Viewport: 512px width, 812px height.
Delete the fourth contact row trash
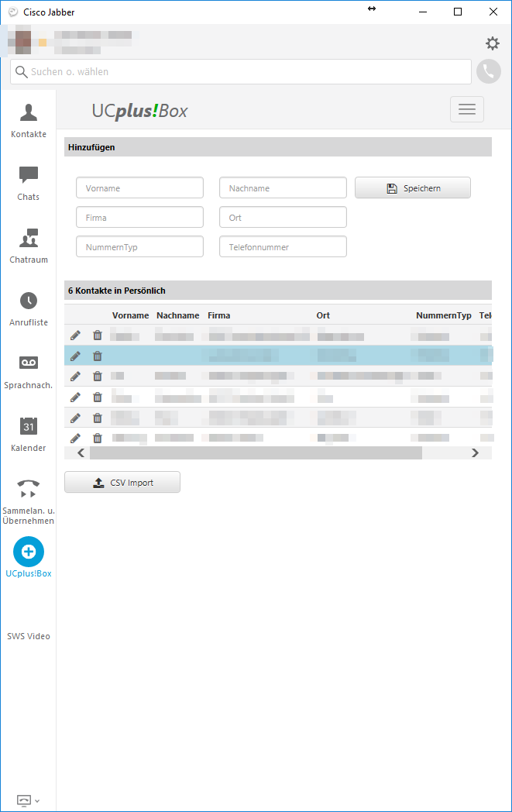tap(98, 397)
